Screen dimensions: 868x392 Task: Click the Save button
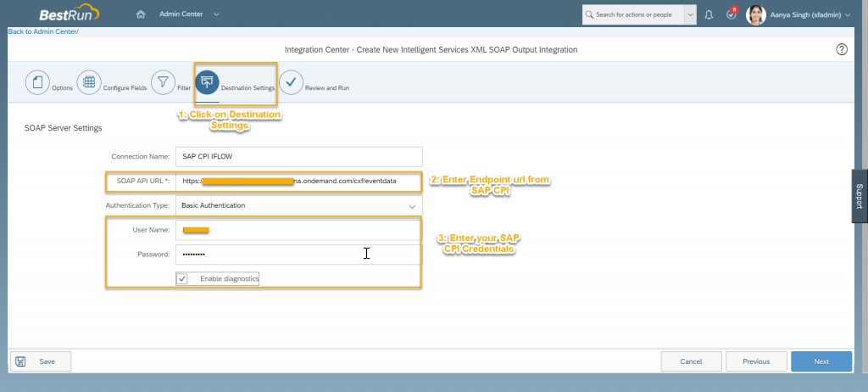click(41, 361)
